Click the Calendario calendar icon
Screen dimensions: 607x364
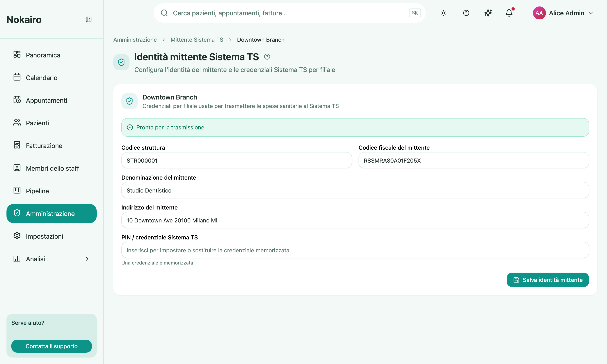pyautogui.click(x=17, y=77)
